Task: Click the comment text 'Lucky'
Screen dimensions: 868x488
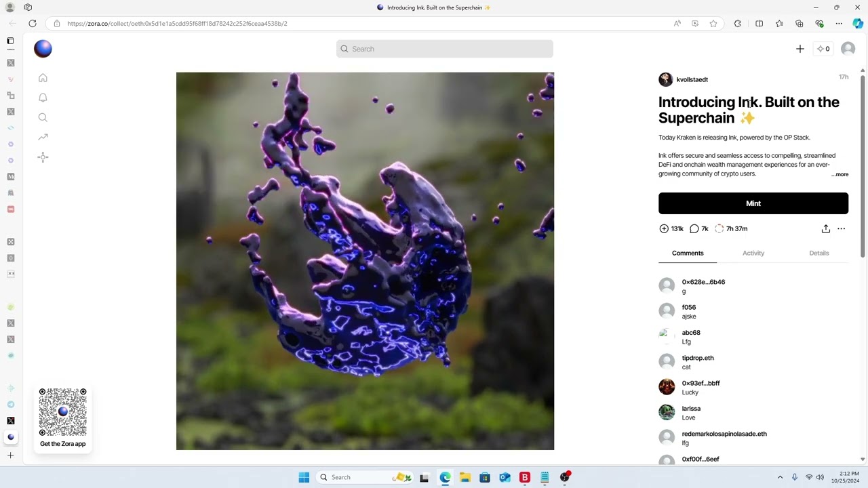Action: (x=690, y=392)
